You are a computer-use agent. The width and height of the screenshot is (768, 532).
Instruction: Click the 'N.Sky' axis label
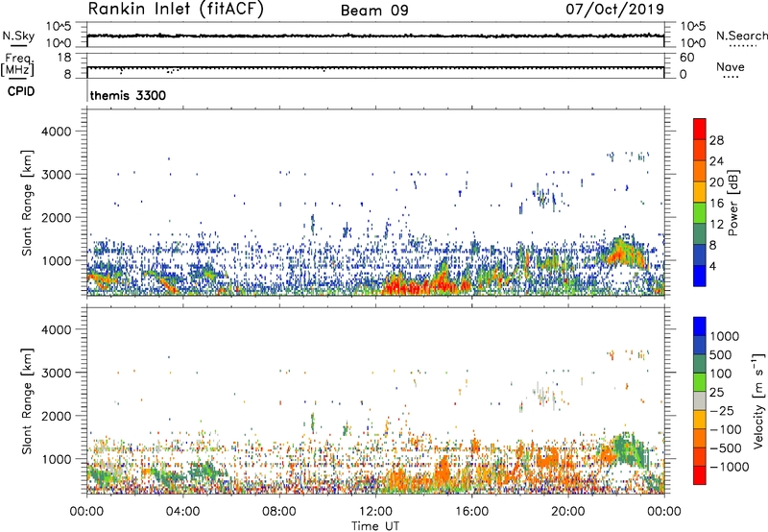coord(18,36)
